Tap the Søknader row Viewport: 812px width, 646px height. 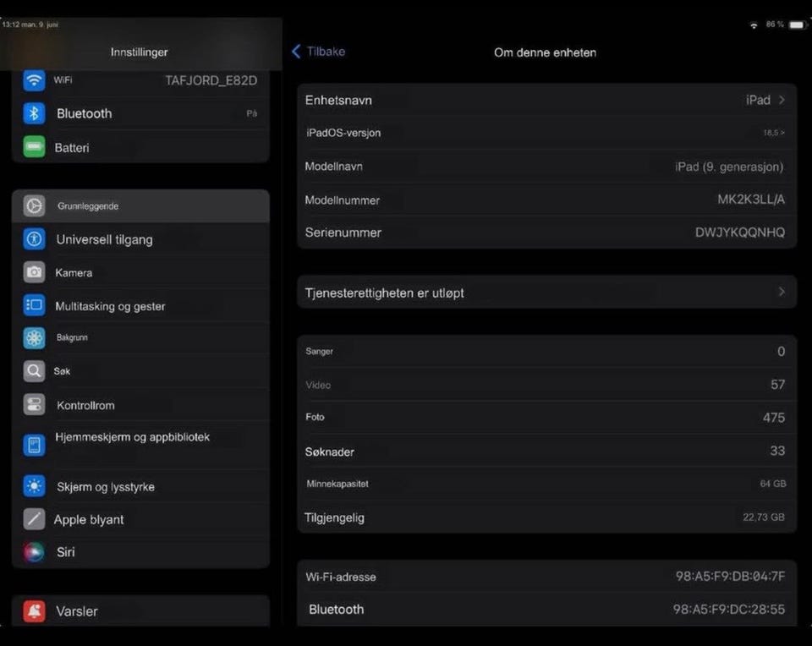coord(547,451)
